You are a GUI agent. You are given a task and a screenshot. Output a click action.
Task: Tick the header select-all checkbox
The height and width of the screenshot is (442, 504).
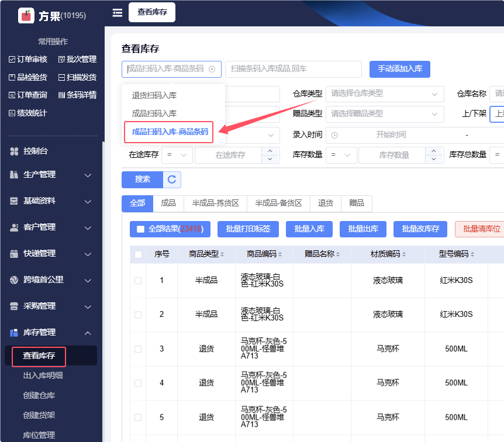138,254
